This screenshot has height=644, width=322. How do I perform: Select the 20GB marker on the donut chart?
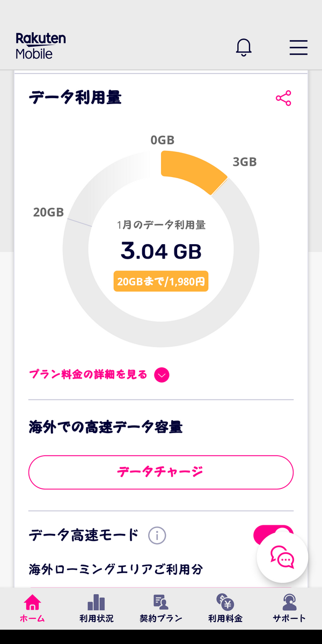[48, 212]
